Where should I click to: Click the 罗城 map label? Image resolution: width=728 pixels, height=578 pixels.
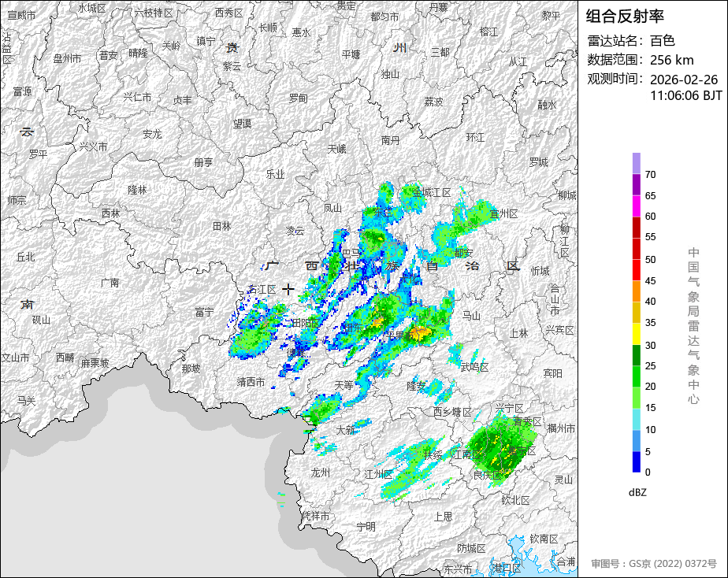(539, 162)
